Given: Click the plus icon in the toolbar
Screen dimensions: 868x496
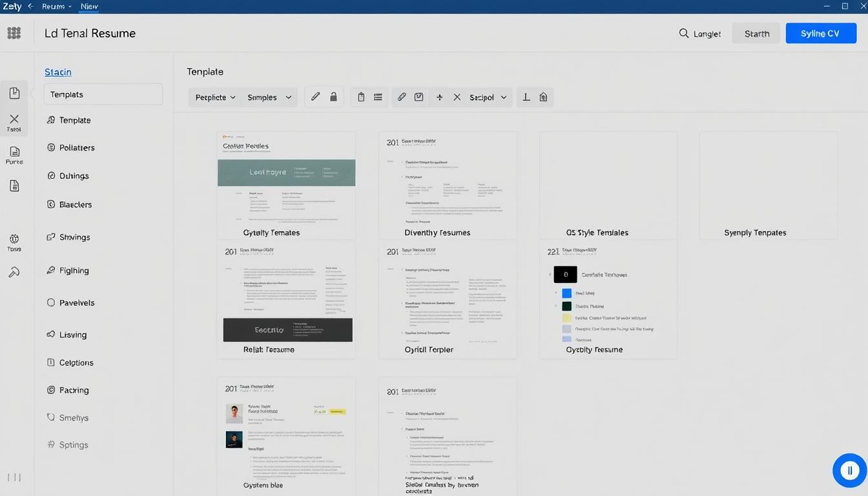Looking at the screenshot, I should 439,97.
